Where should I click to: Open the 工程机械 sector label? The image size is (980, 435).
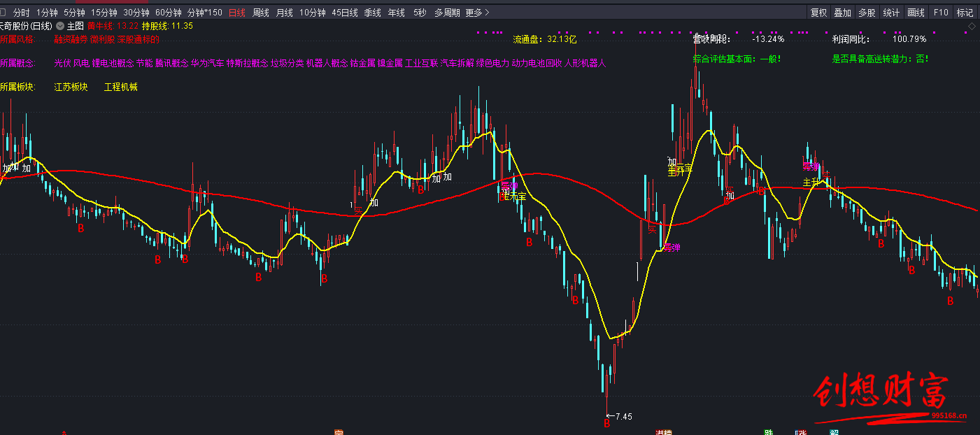(x=120, y=87)
